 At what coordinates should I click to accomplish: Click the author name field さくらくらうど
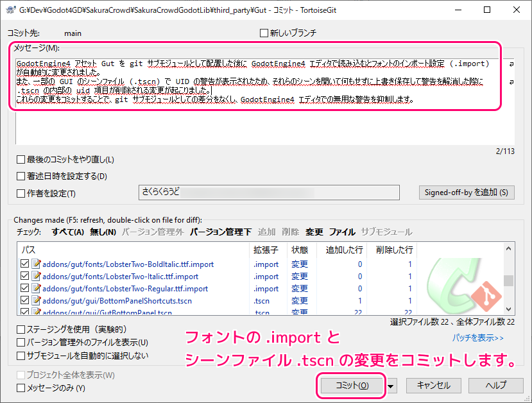point(269,193)
